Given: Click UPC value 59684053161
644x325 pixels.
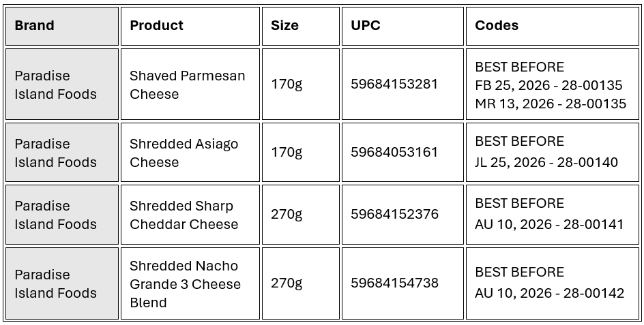Looking at the screenshot, I should coord(394,153).
